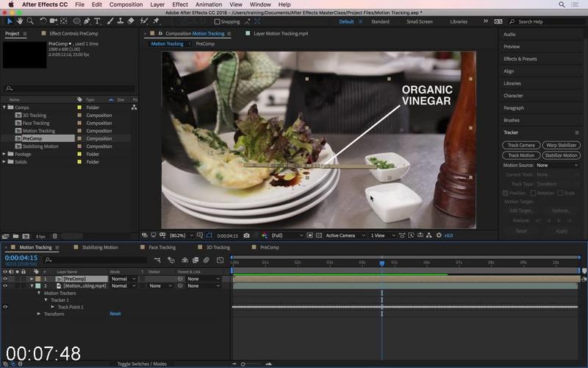Toggle fast previews icon in viewer
Image resolution: width=588 pixels, height=368 pixels.
[411, 236]
